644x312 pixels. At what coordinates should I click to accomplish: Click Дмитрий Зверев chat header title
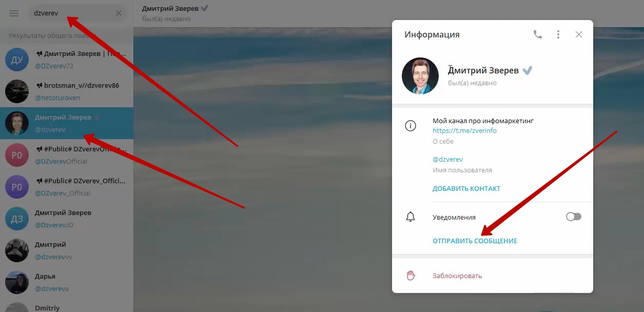coord(171,8)
